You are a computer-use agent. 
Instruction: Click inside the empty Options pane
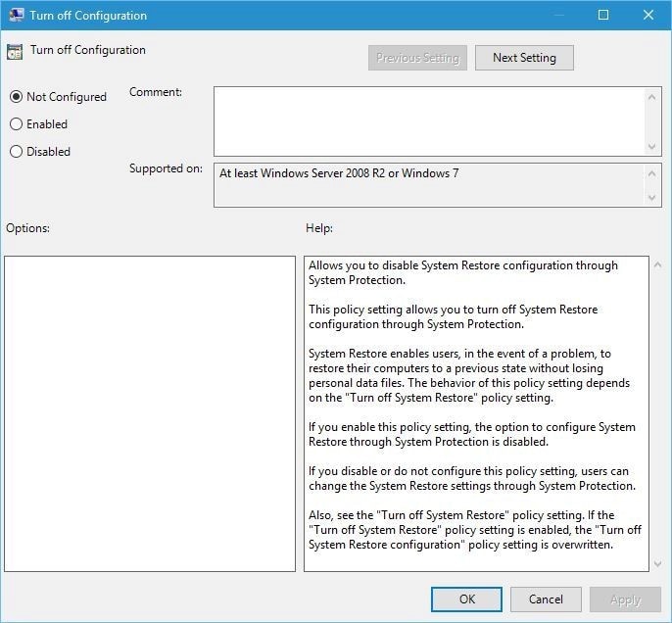pyautogui.click(x=150, y=414)
